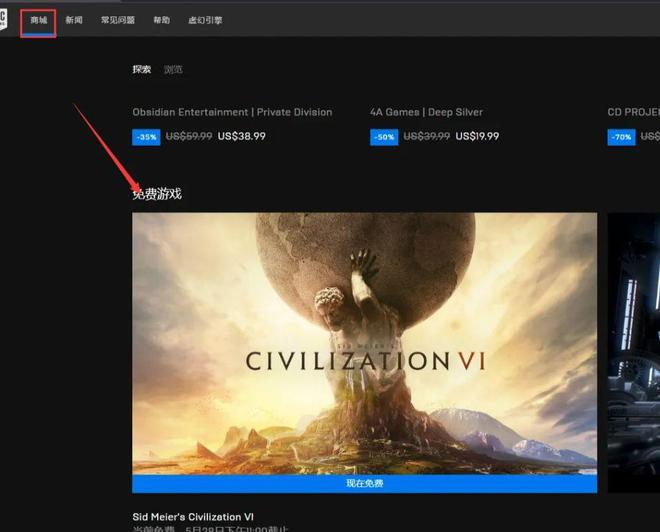Switch to the 浏览 browse tab
This screenshot has height=532, width=660.
click(x=173, y=69)
